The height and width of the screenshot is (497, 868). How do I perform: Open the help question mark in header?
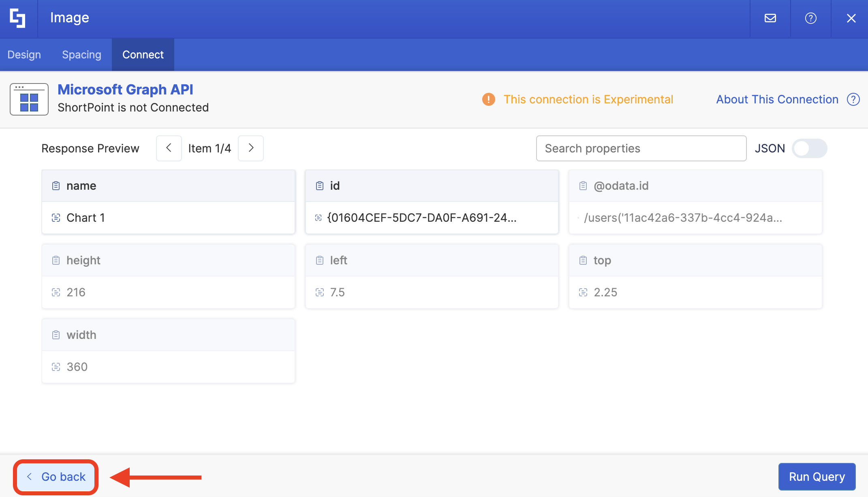click(810, 18)
